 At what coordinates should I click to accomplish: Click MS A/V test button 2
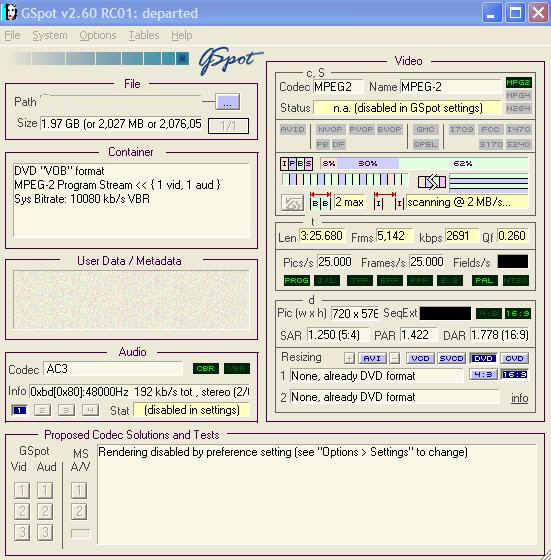(79, 511)
